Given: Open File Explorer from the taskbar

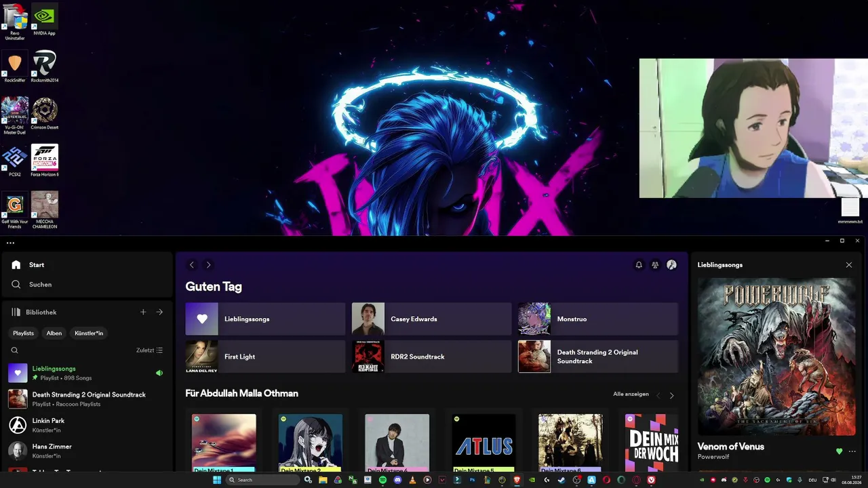Looking at the screenshot, I should [x=323, y=480].
